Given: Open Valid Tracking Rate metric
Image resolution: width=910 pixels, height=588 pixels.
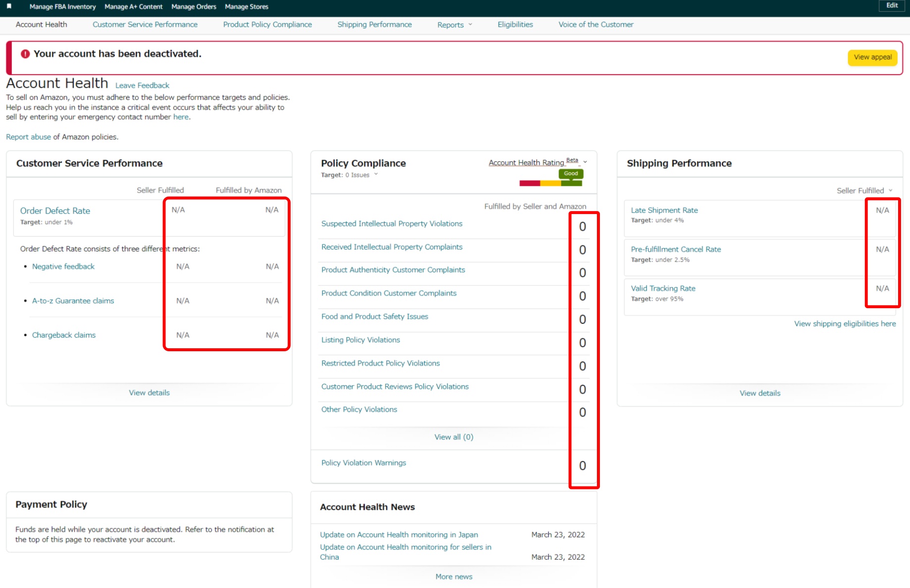Looking at the screenshot, I should click(x=663, y=288).
